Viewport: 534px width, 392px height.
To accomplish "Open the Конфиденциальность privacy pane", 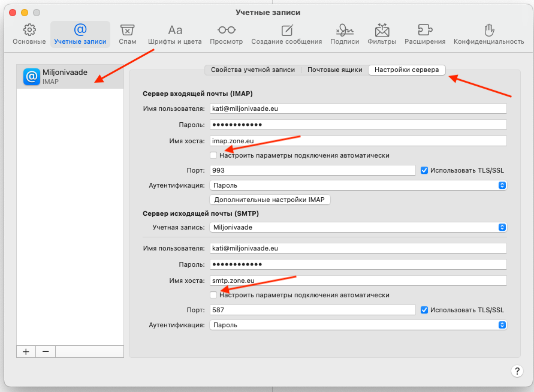I will [488, 34].
